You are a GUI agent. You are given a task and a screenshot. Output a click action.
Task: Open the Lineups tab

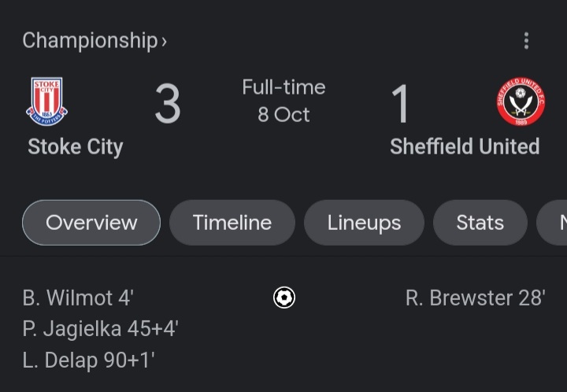coord(364,223)
